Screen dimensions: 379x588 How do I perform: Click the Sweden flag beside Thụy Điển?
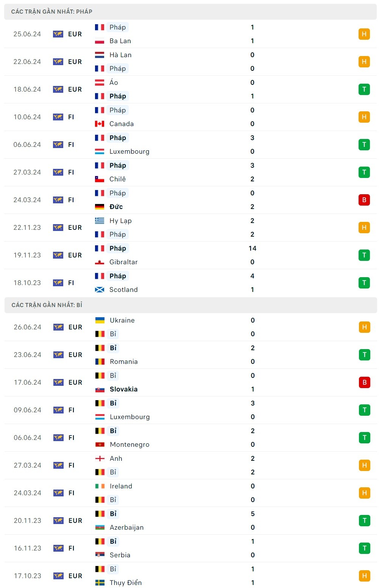pos(100,583)
